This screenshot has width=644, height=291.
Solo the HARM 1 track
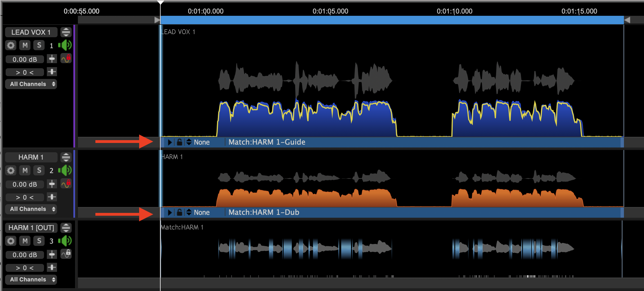(x=39, y=170)
